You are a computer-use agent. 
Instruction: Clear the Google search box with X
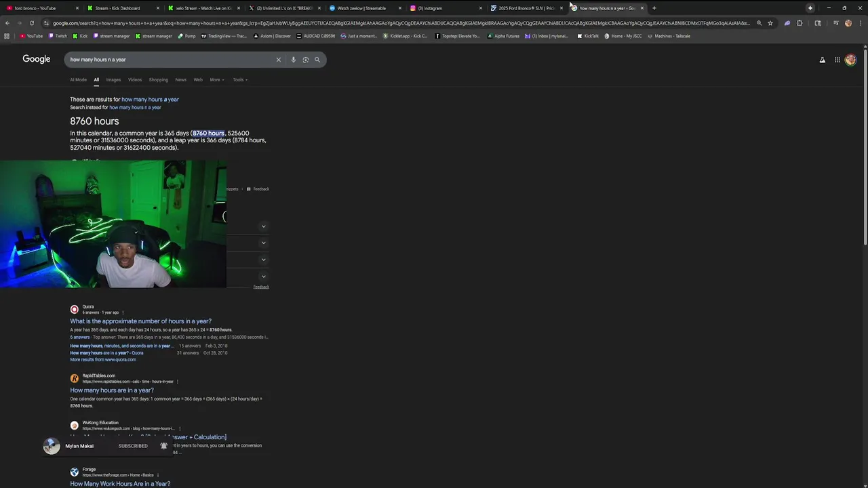click(278, 60)
